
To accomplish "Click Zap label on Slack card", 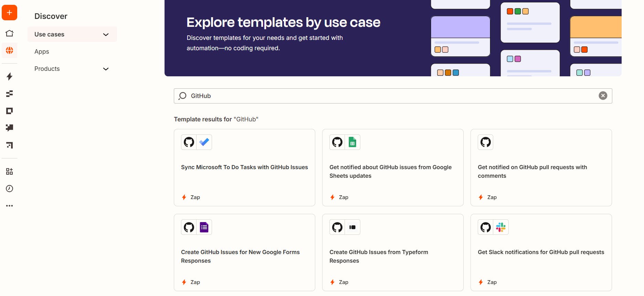I will click(x=492, y=282).
